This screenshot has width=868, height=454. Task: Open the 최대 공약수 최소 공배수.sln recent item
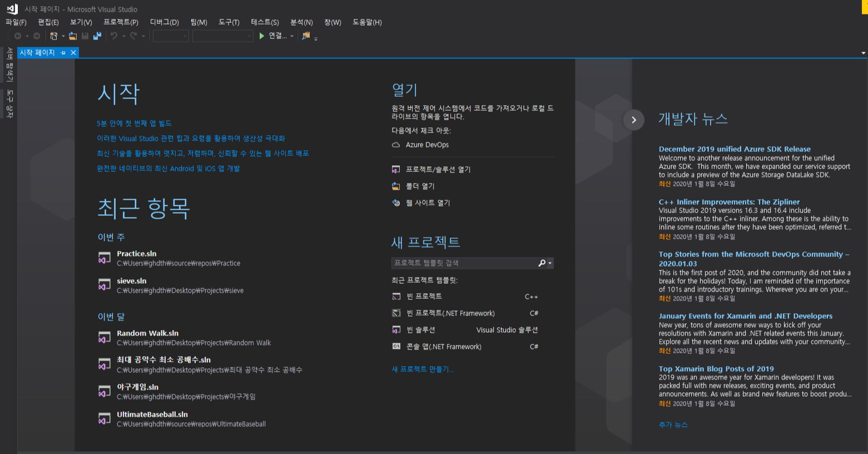200,364
